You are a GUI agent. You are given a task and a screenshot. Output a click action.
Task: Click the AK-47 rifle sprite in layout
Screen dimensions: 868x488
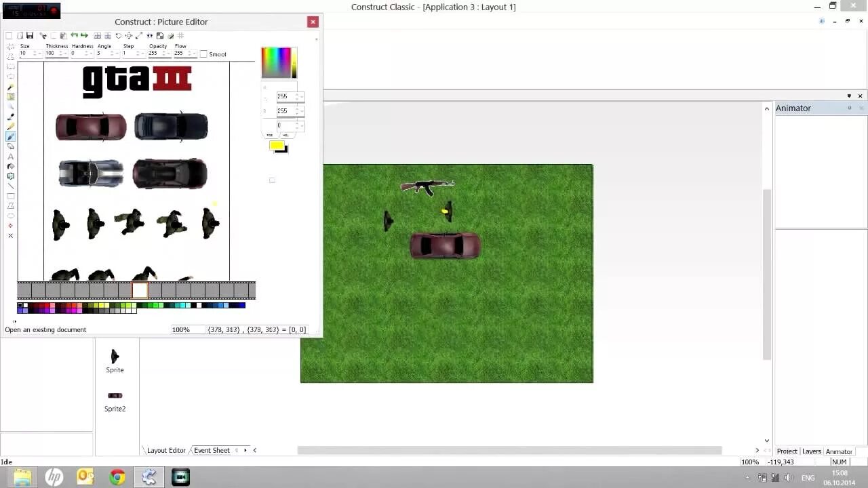[427, 186]
